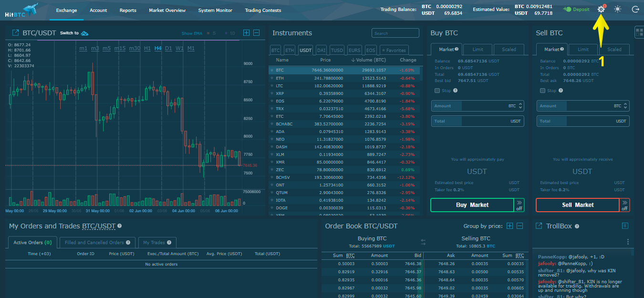Screen dimensions: 644x298
Task: Click help icon by My Orders and Trades
Action: click(119, 226)
